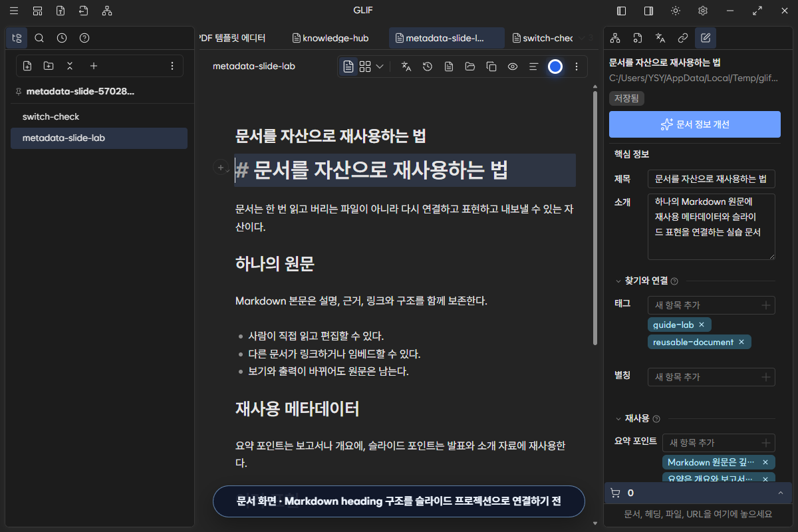Select the file tree view in sidebar
Viewport: 798px width, 532px height.
(17, 38)
